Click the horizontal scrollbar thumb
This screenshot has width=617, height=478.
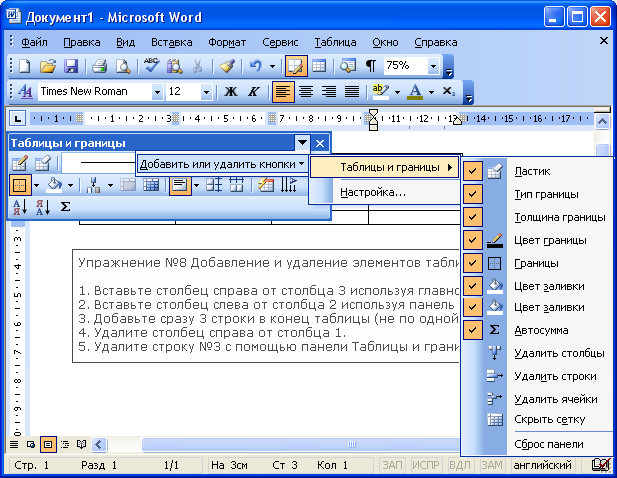point(301,445)
